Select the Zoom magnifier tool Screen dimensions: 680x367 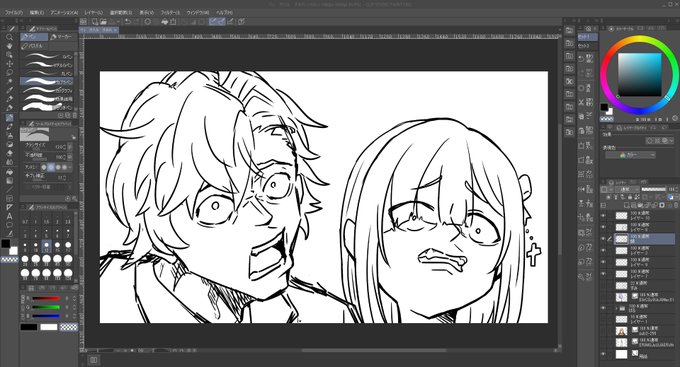[9, 37]
